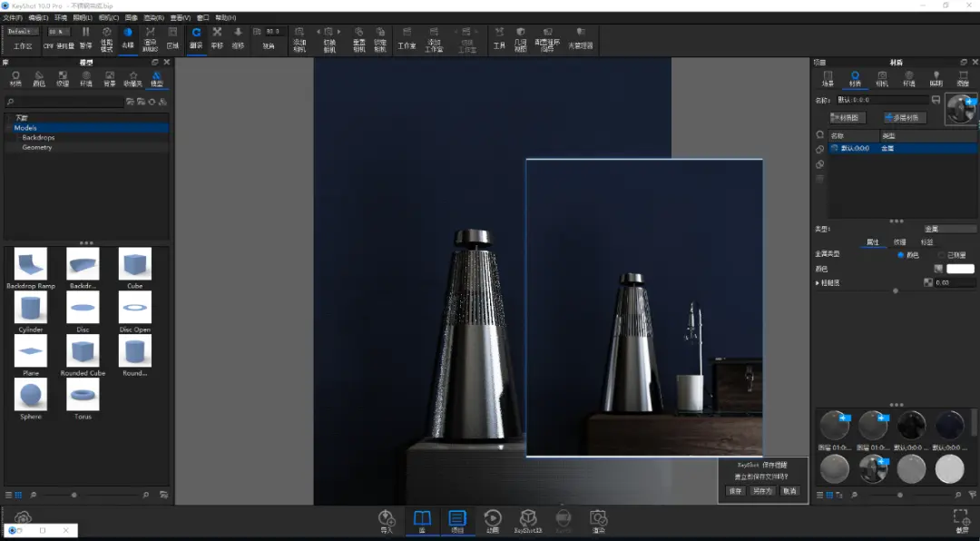Screen dimensions: 980x541
Task: Toggle the Library (库) panel button
Action: tap(421, 519)
